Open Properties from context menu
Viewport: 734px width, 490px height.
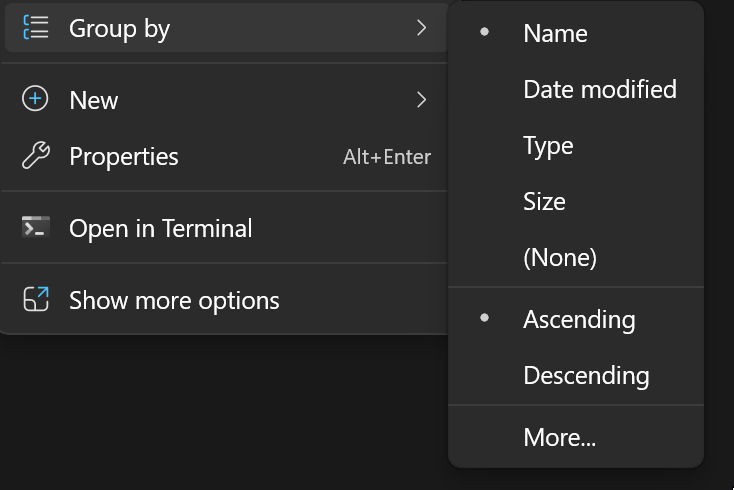124,156
